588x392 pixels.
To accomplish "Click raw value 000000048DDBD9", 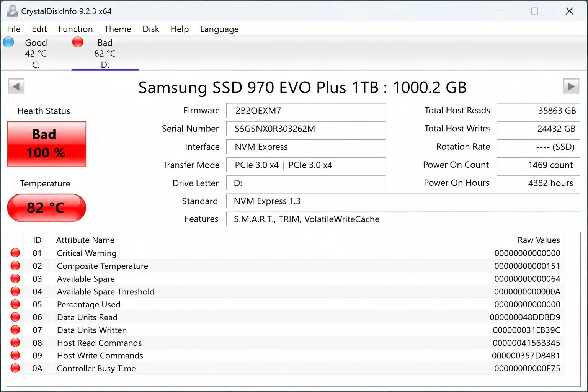I will [525, 317].
